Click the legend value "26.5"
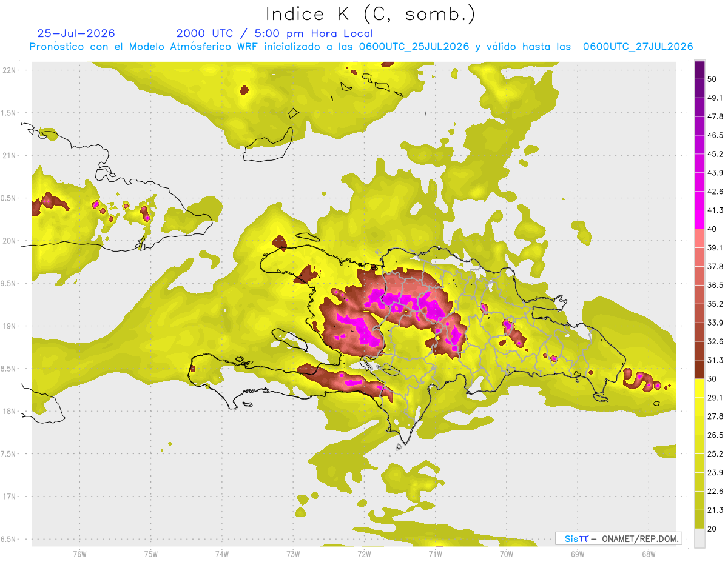The width and height of the screenshot is (728, 562). 715,435
